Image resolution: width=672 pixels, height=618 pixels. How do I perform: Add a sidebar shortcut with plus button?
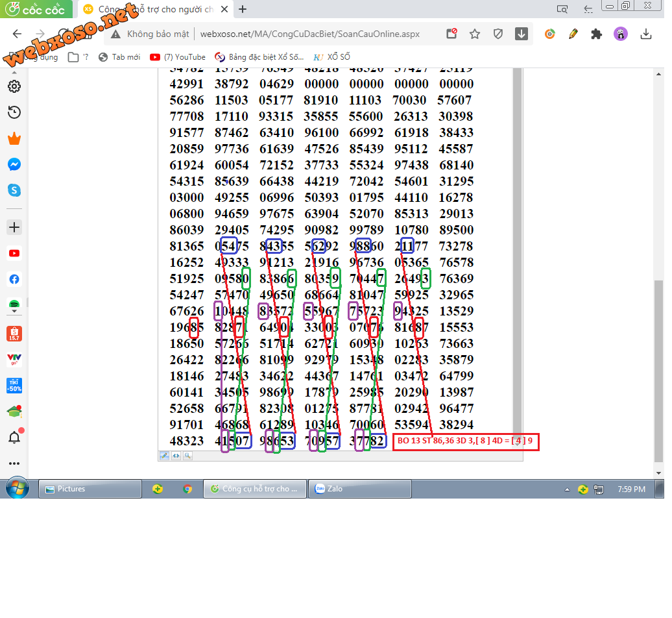pyautogui.click(x=14, y=227)
